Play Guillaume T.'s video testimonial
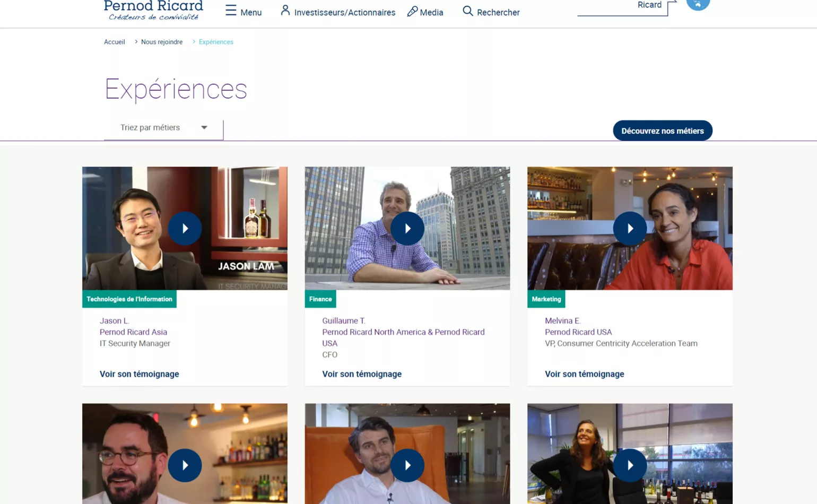The height and width of the screenshot is (504, 817). click(407, 228)
